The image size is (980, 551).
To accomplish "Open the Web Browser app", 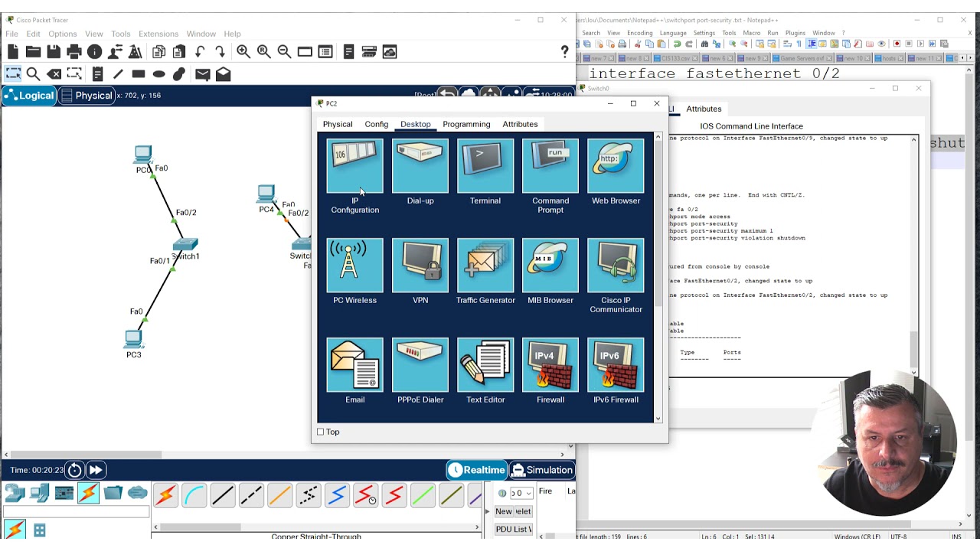I will (x=616, y=166).
